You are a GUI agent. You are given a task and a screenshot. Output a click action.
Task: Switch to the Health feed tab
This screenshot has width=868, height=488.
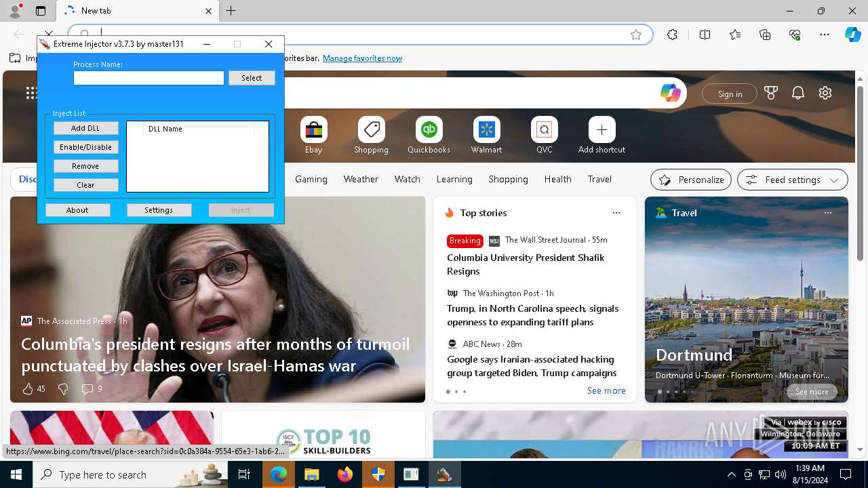(x=557, y=180)
